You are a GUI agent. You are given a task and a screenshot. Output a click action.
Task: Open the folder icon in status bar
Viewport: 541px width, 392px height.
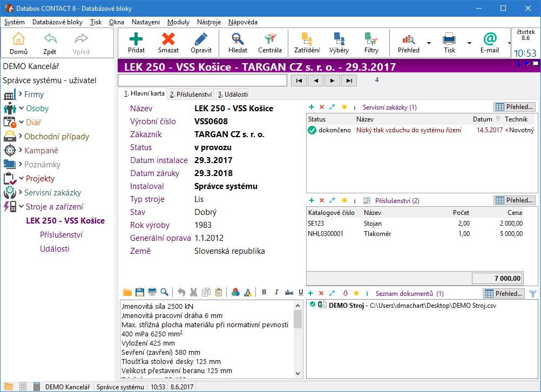click(x=9, y=387)
